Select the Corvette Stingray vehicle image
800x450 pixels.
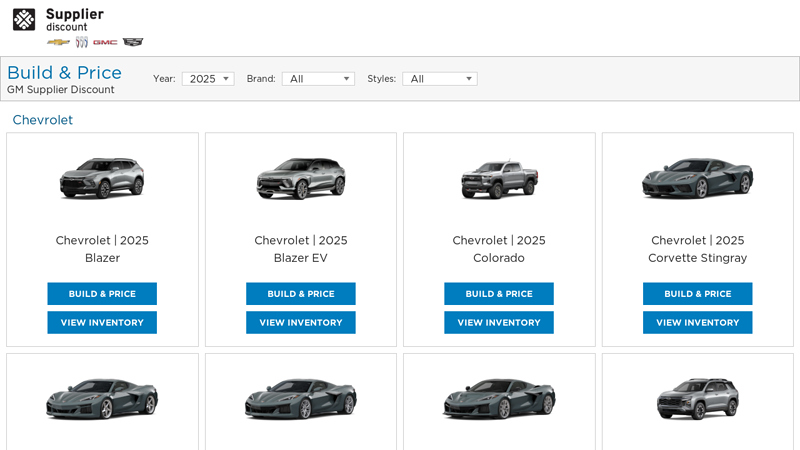click(x=697, y=178)
